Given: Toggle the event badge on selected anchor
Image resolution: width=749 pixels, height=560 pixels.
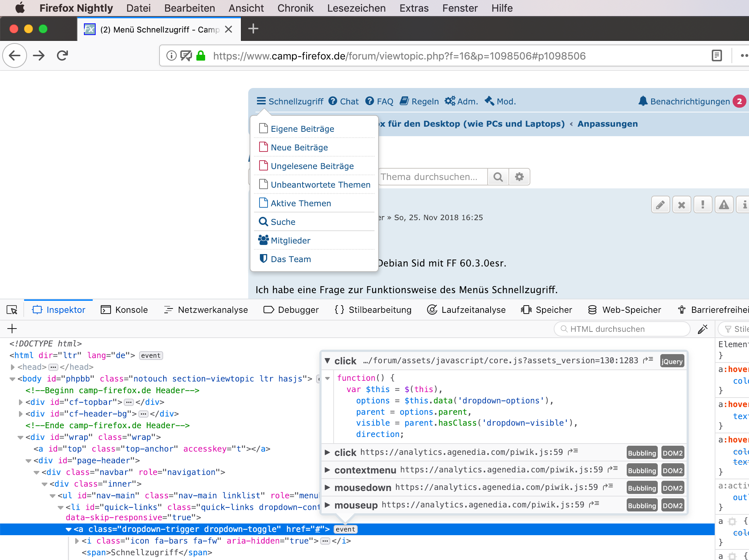Looking at the screenshot, I should coord(345,529).
